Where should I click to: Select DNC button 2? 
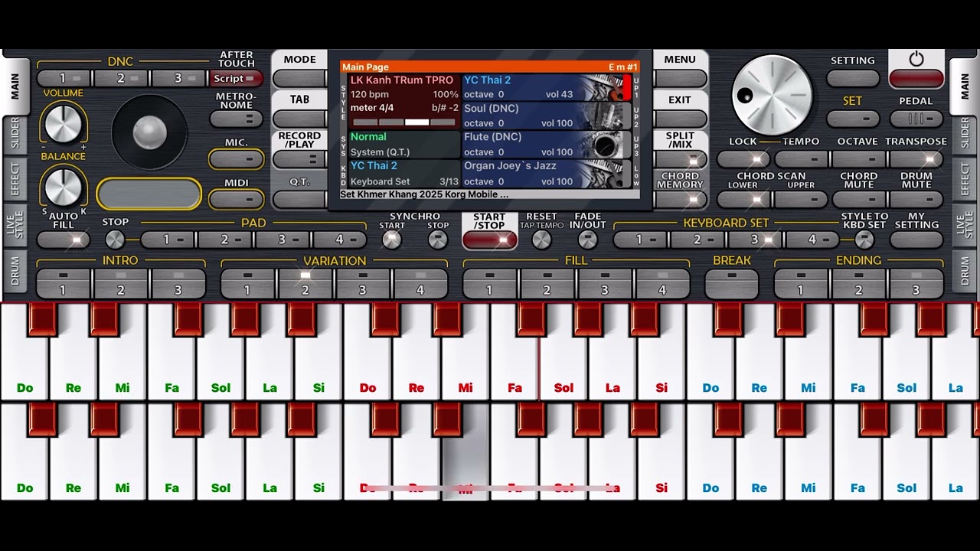coord(122,78)
